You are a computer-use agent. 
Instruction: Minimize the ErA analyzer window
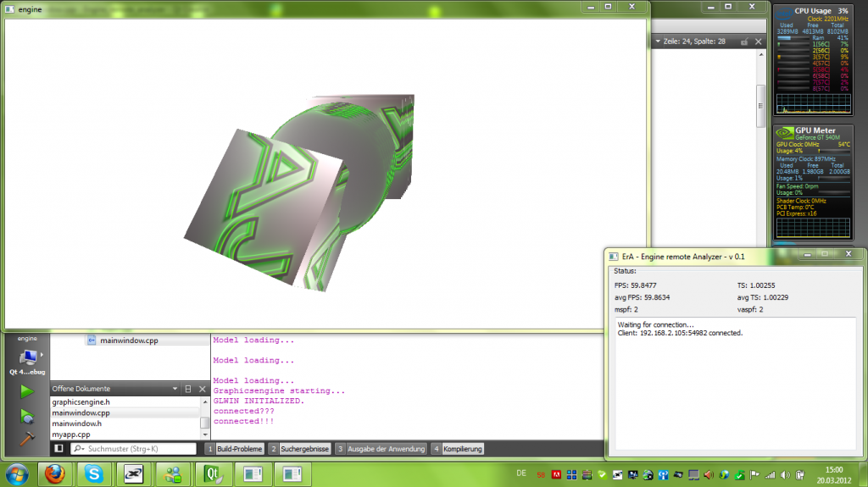coord(807,254)
